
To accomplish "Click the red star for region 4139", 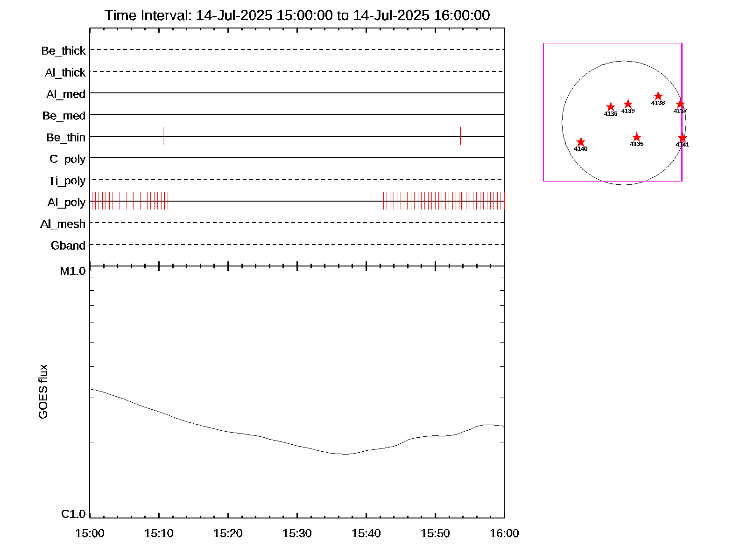I will pos(628,104).
